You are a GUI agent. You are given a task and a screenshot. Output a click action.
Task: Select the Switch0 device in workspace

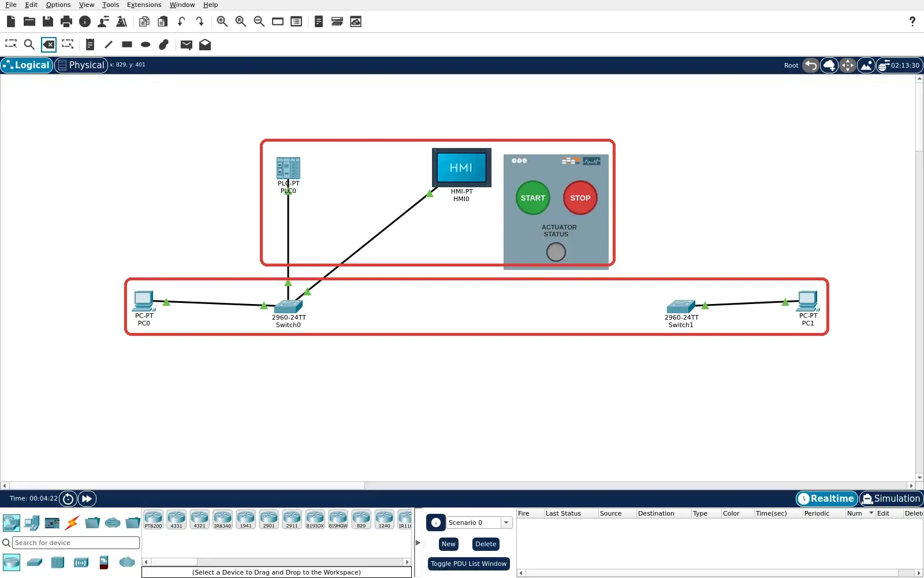(x=288, y=307)
